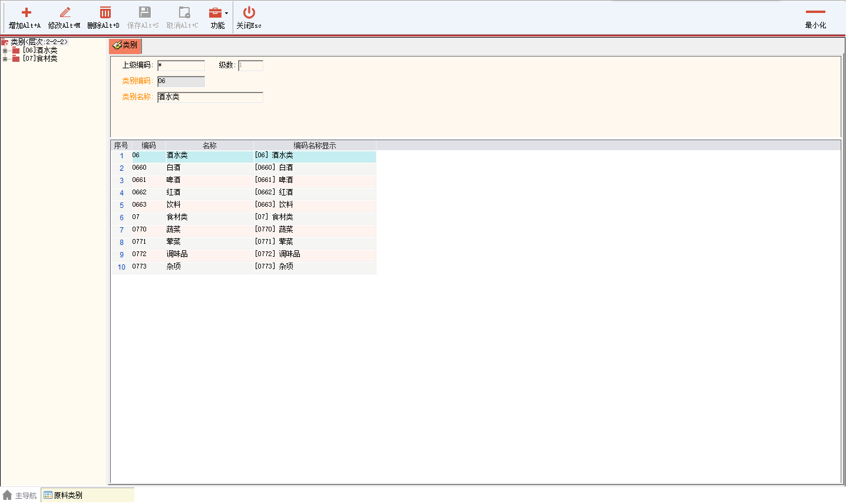The image size is (846, 504).
Task: Select [07]食材类 in the tree
Action: point(40,59)
